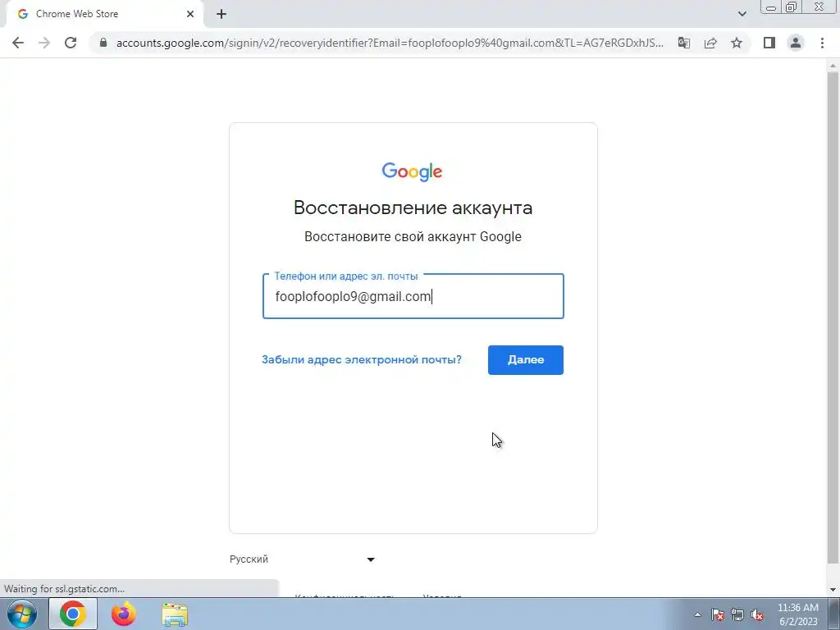The height and width of the screenshot is (630, 840).
Task: Toggle the browser side panel
Action: pos(769,43)
